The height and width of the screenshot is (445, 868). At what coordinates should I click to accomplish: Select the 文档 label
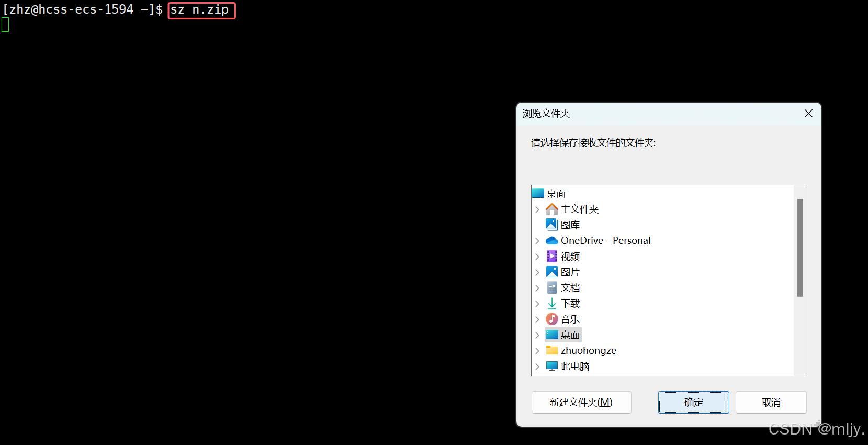click(x=570, y=287)
